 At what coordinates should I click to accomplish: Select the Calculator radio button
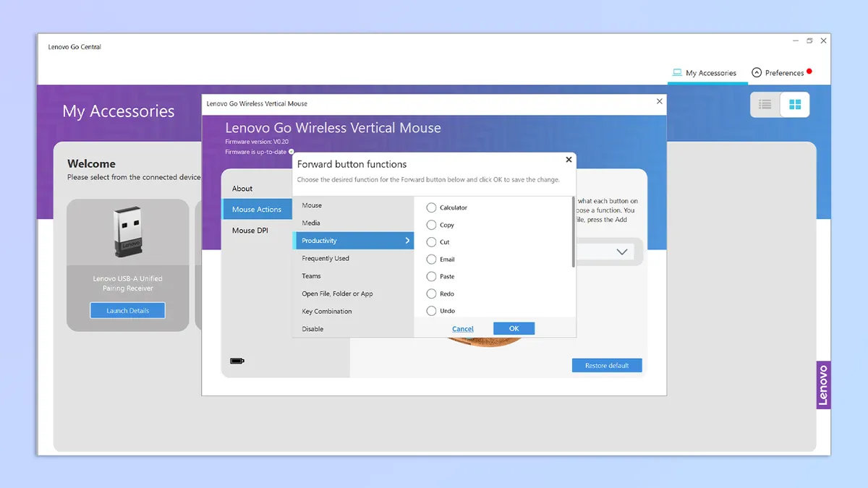[x=432, y=207]
